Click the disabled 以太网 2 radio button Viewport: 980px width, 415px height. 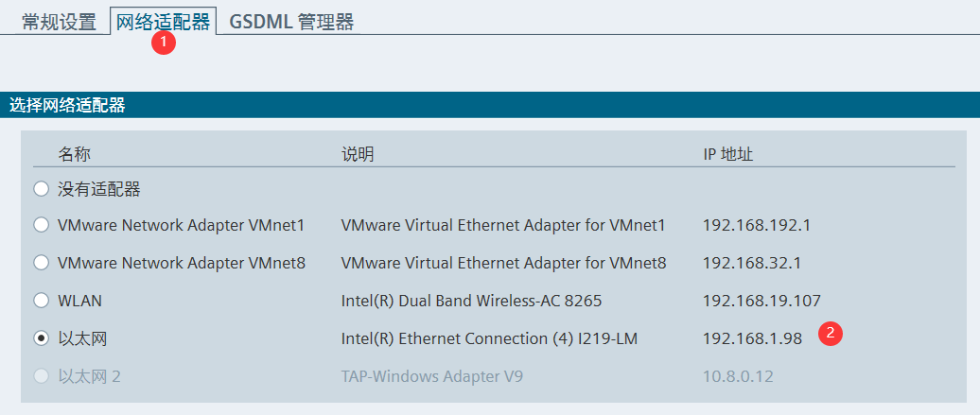point(42,376)
